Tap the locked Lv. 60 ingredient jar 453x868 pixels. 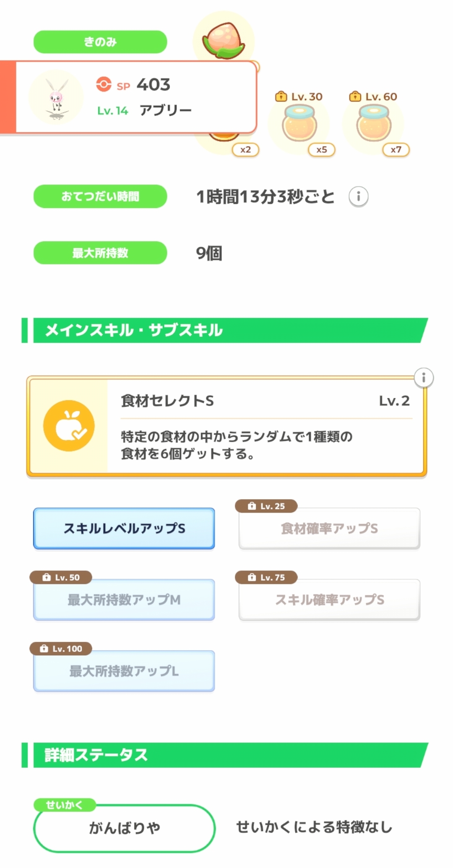coord(373,123)
